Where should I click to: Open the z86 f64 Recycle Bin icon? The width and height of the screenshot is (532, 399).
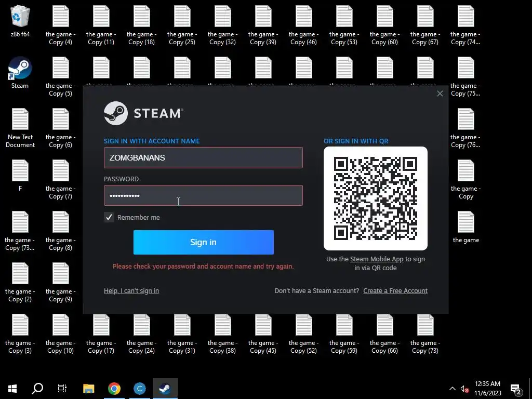(20, 21)
